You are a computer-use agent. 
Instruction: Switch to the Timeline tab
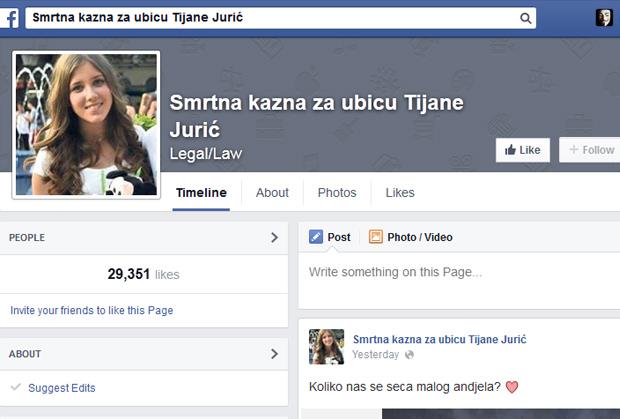(x=201, y=193)
